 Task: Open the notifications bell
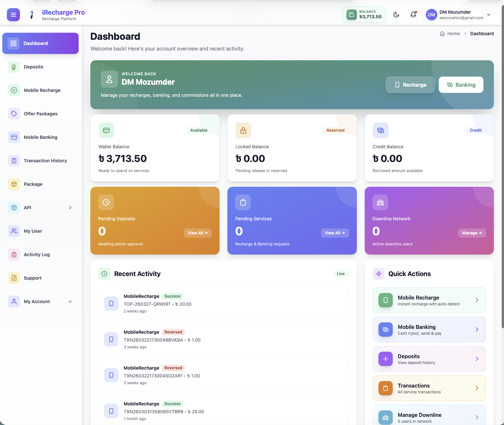click(x=413, y=15)
